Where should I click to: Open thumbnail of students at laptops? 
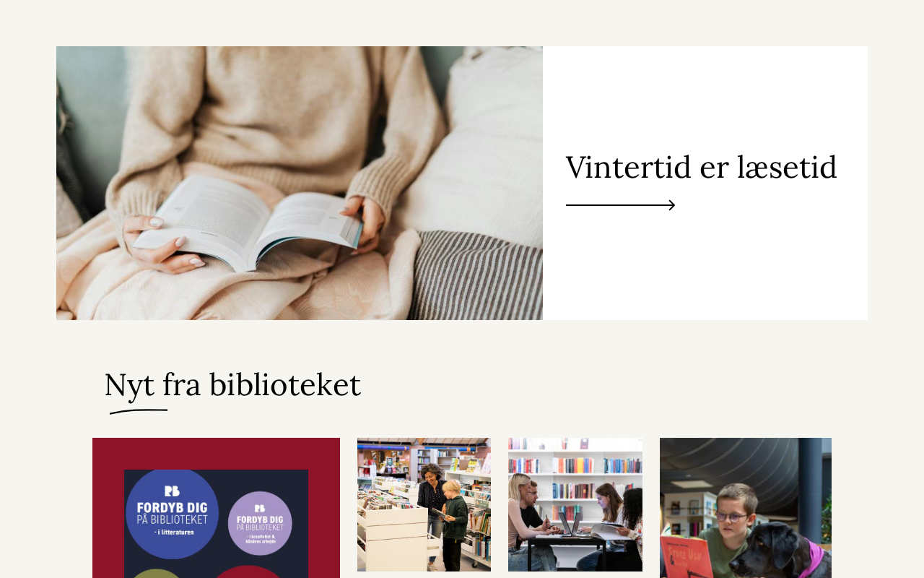tap(575, 504)
